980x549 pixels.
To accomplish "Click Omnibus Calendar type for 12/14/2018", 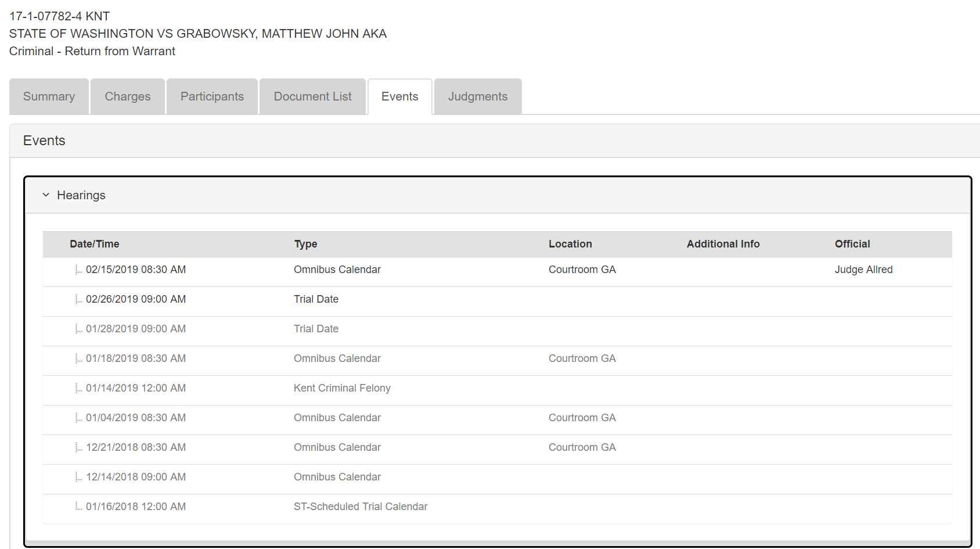I will [x=337, y=477].
